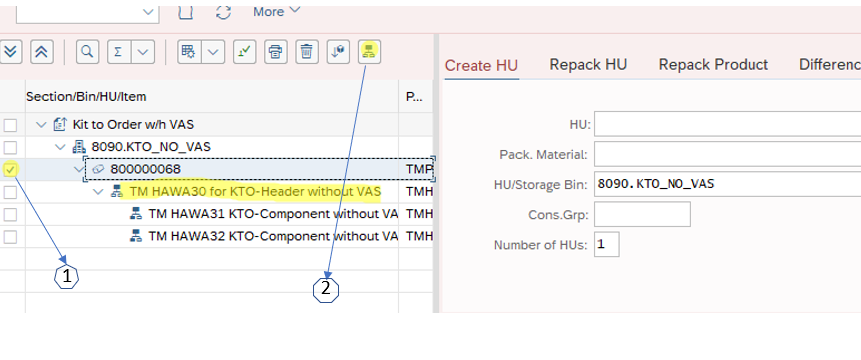Click the print icon in toolbar

276,52
